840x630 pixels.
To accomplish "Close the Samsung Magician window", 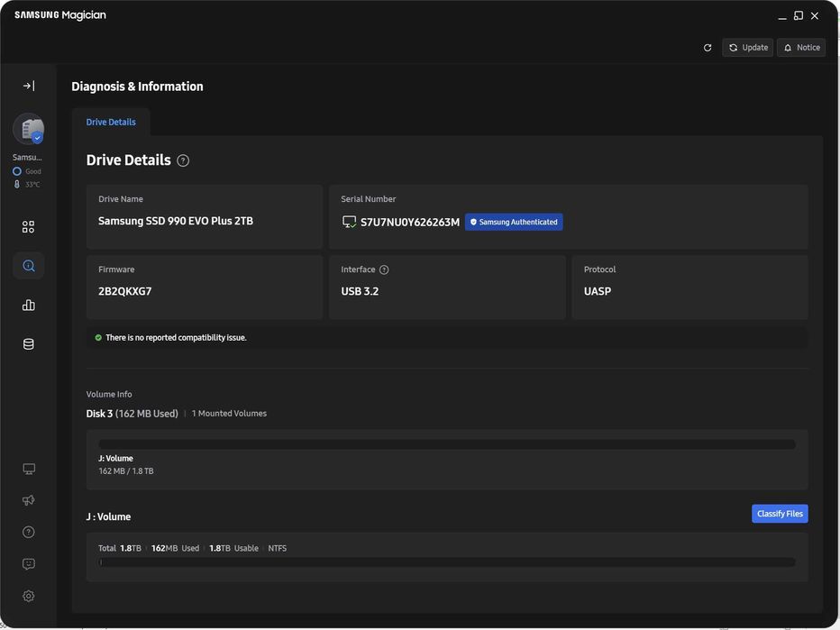I will point(814,16).
